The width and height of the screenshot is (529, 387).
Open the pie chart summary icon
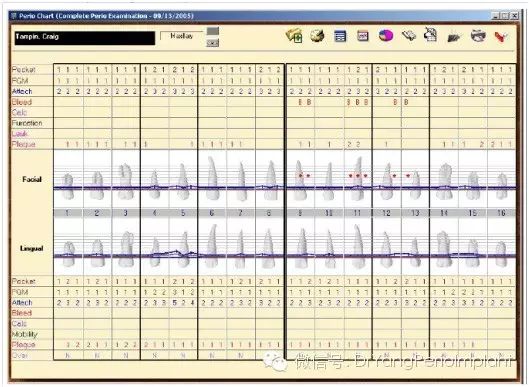(x=386, y=35)
